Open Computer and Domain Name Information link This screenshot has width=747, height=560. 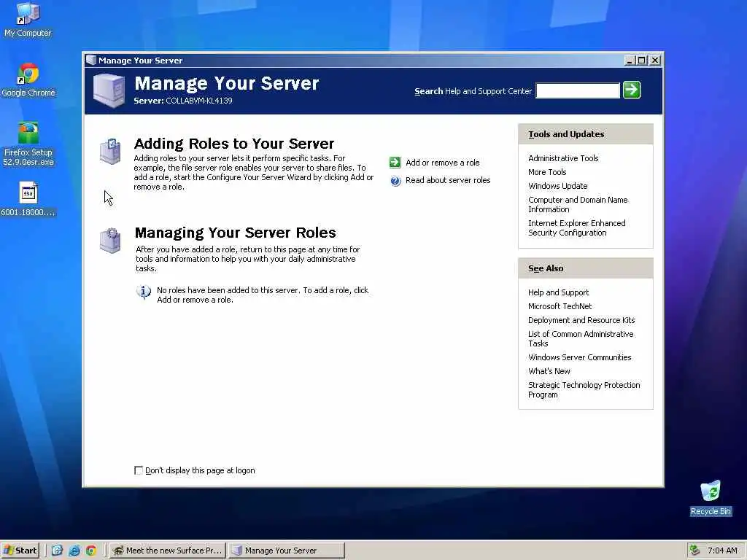(578, 205)
